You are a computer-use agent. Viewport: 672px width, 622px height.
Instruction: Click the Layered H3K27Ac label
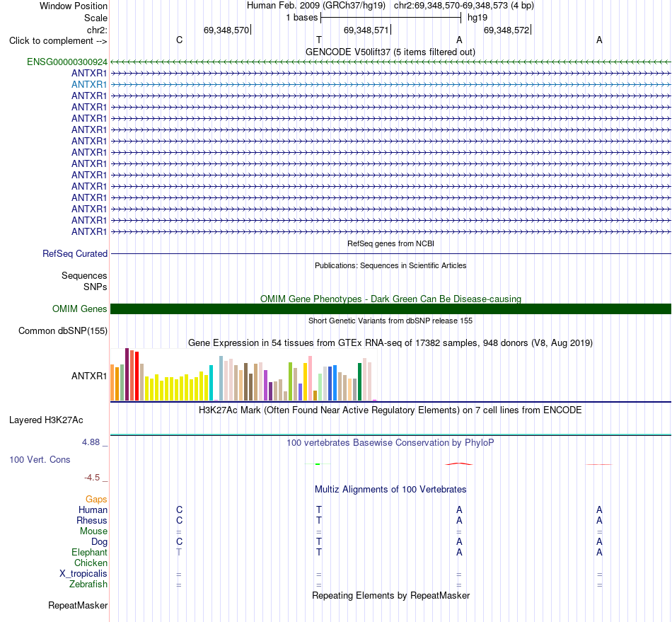pos(46,420)
